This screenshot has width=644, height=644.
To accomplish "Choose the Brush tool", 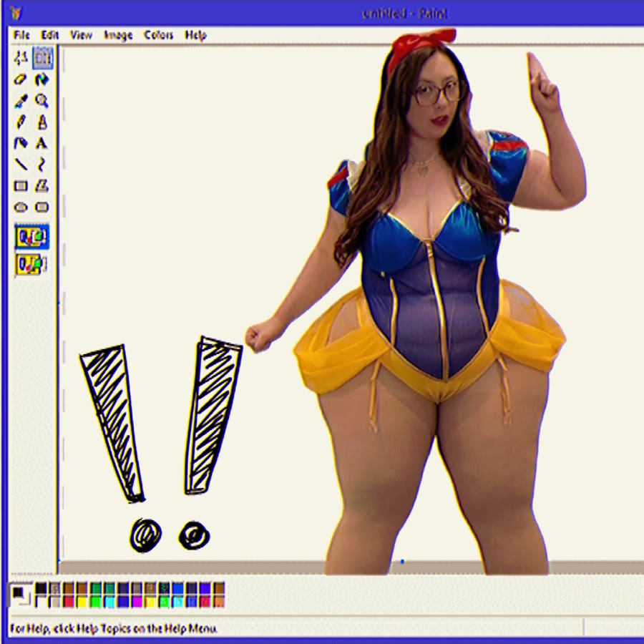I will tap(42, 122).
